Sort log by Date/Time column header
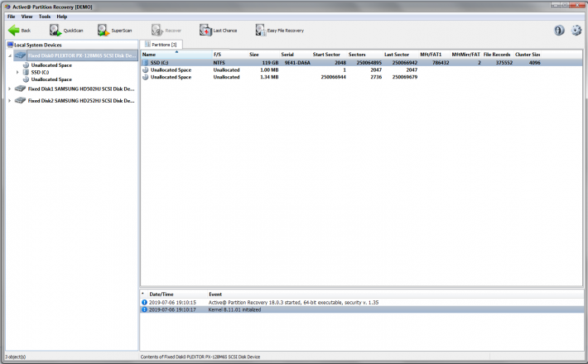This screenshot has height=364, width=588. click(177, 294)
